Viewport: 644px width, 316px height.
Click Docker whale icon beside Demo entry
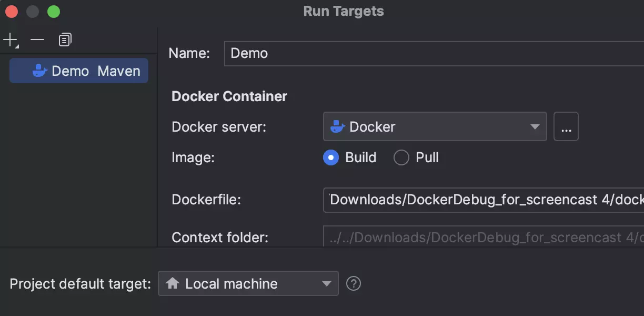point(40,71)
